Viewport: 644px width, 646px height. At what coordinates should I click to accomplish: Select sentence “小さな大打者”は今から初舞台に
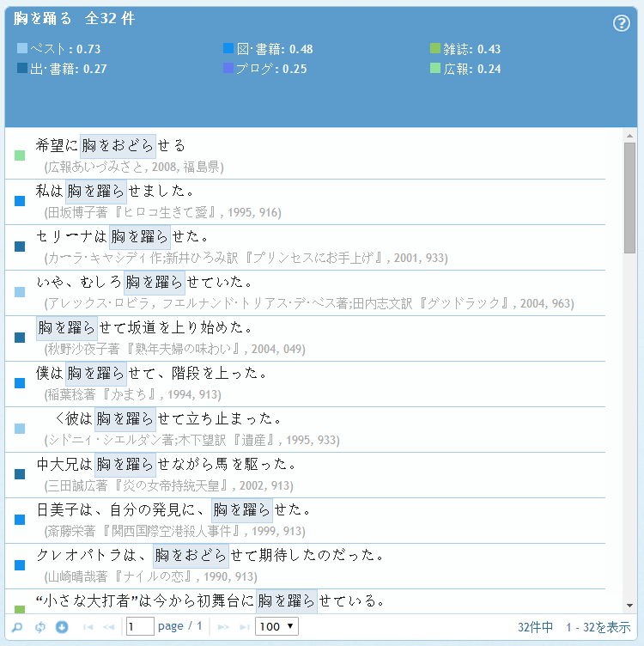click(x=144, y=600)
